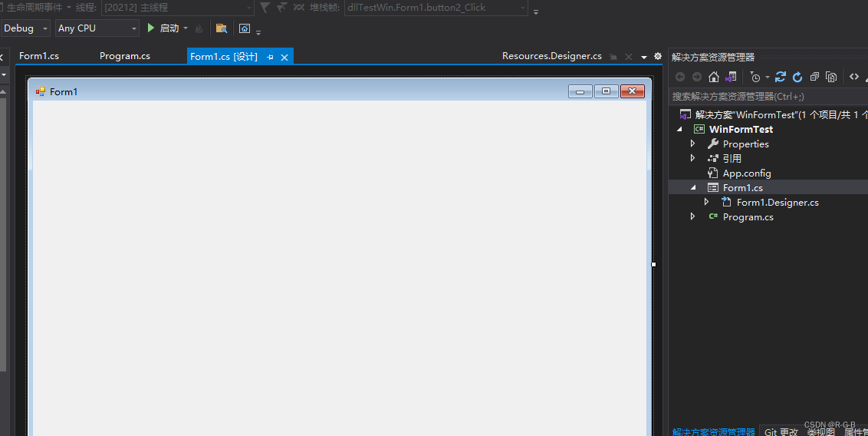Click the Show All Files icon

[831, 77]
